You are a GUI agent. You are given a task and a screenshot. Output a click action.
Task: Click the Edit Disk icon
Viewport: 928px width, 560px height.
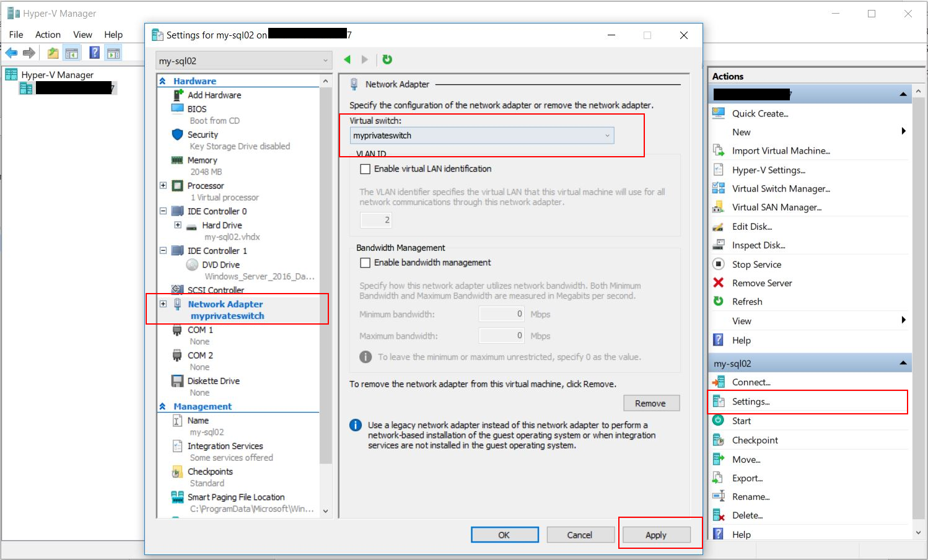[x=719, y=227]
